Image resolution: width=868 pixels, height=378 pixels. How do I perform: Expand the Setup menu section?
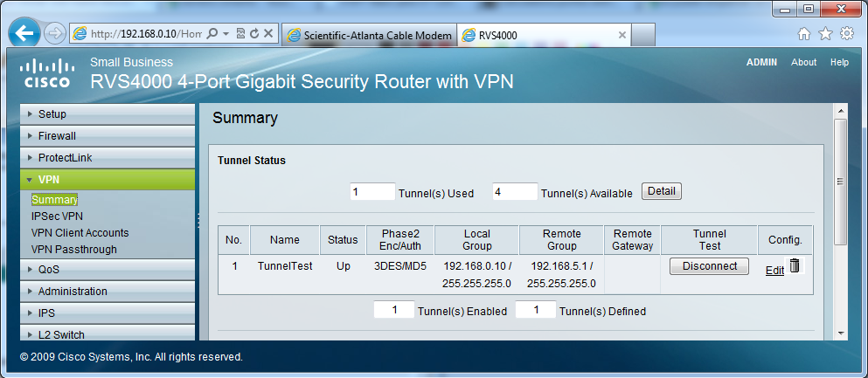(x=108, y=114)
